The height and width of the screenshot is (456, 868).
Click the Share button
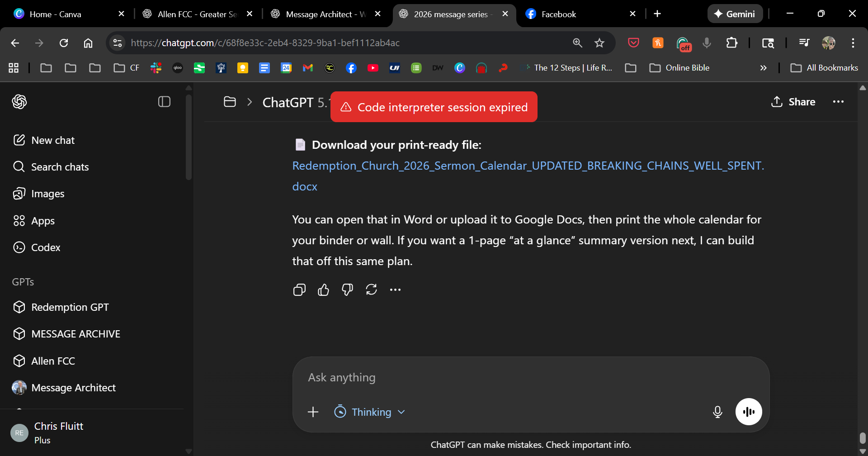click(x=793, y=102)
